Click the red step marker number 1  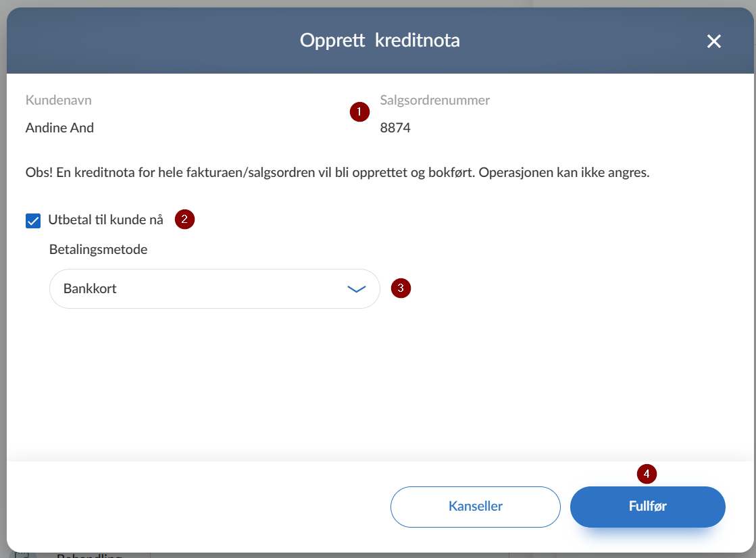point(359,112)
